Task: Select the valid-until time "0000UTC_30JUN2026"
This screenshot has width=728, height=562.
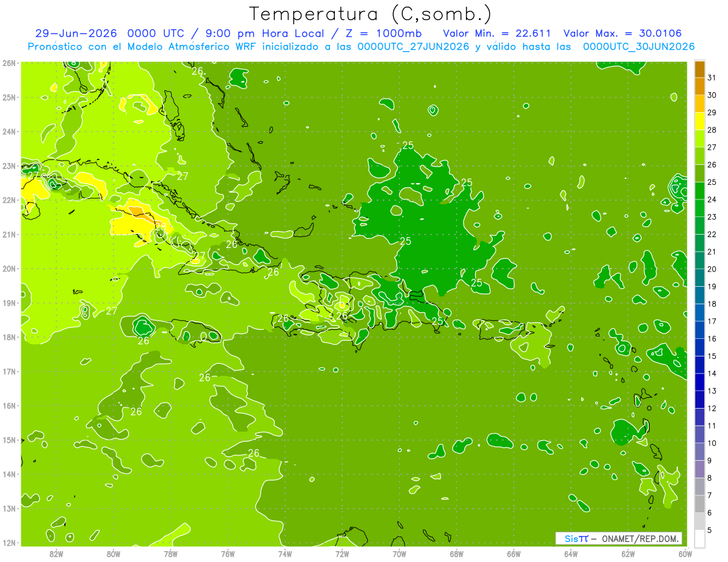Action: (639, 47)
